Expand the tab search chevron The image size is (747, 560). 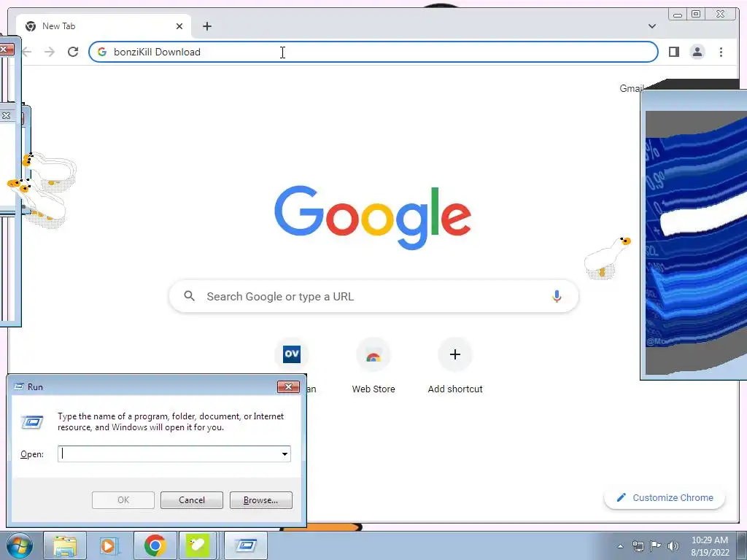tap(651, 26)
